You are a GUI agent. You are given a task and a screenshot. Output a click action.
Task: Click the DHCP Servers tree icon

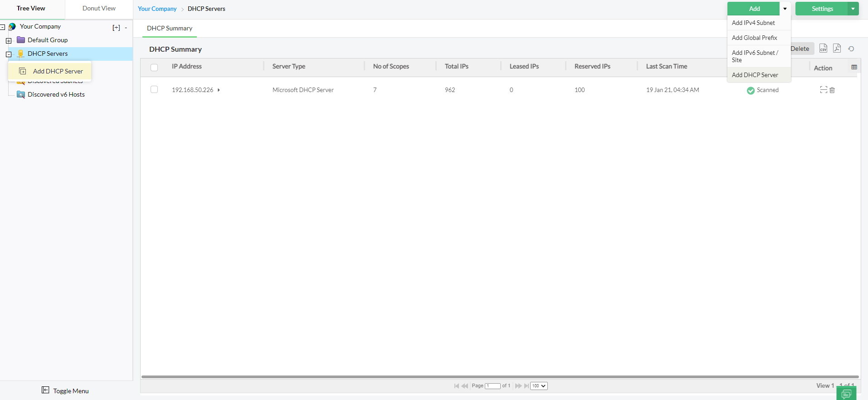click(21, 54)
